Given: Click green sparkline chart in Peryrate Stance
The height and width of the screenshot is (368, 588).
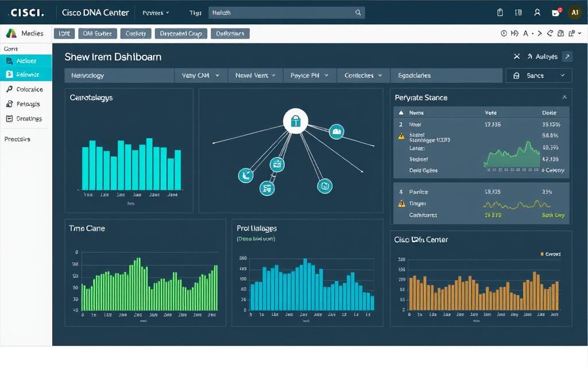Looking at the screenshot, I should click(512, 154).
